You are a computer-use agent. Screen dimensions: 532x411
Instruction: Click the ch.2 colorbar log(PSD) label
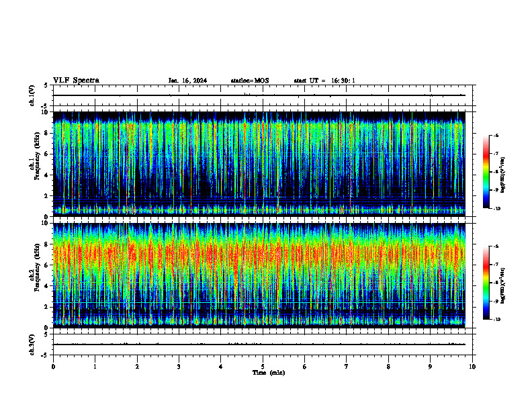(x=502, y=285)
